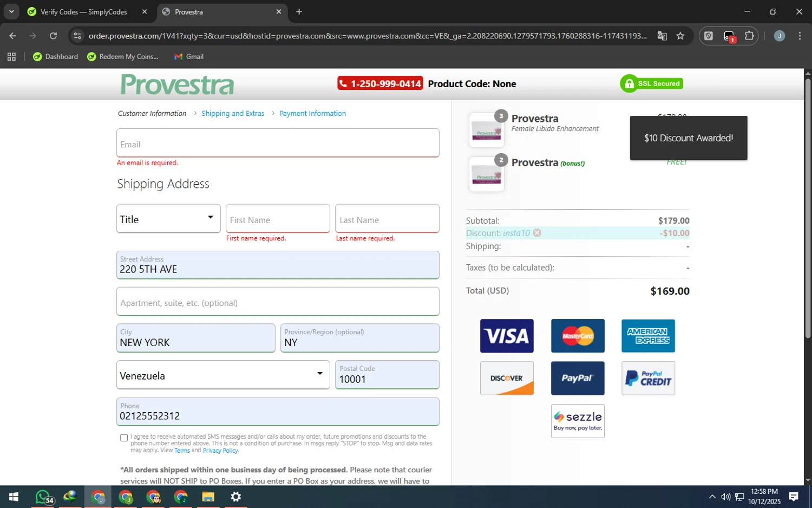Click the red phone number badge
The image size is (812, 508).
point(380,83)
